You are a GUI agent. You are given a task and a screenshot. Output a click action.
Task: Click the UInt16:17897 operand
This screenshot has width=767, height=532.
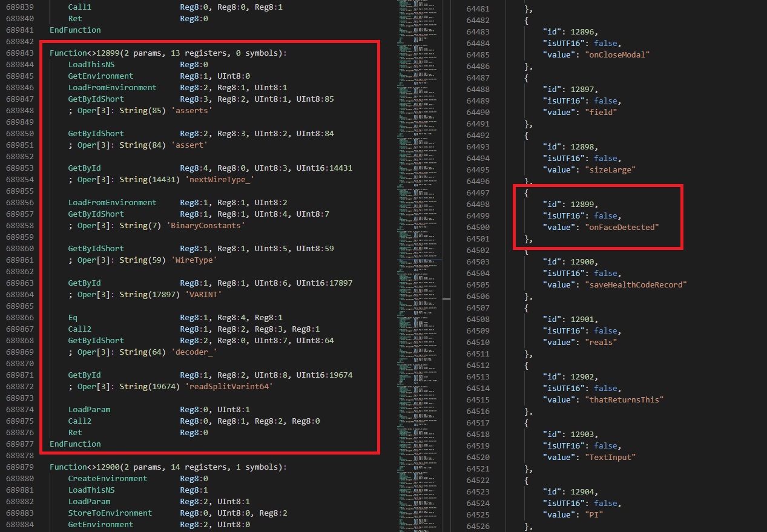coord(324,283)
